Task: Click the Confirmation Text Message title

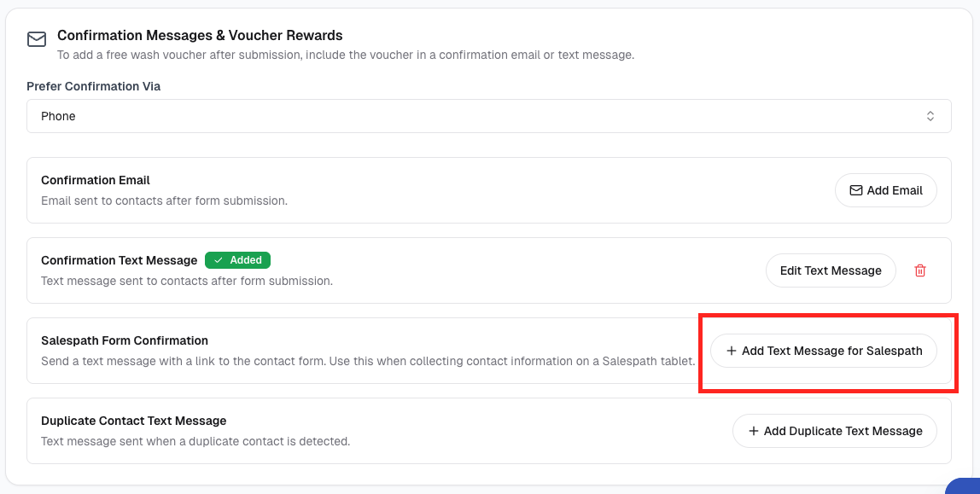Action: pyautogui.click(x=120, y=260)
